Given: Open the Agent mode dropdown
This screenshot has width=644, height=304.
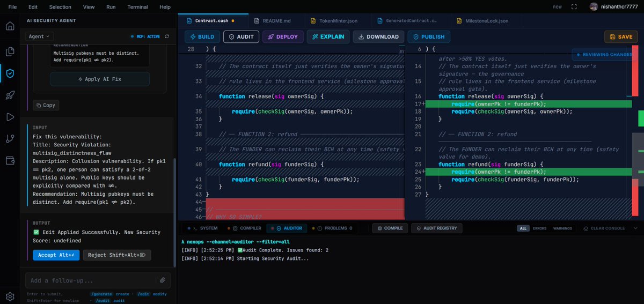Looking at the screenshot, I should [39, 36].
